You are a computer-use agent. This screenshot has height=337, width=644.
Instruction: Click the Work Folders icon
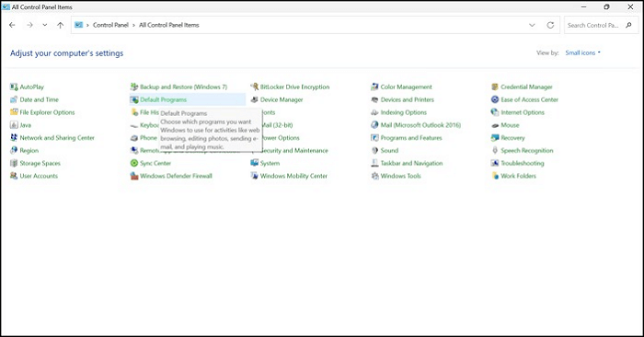495,176
